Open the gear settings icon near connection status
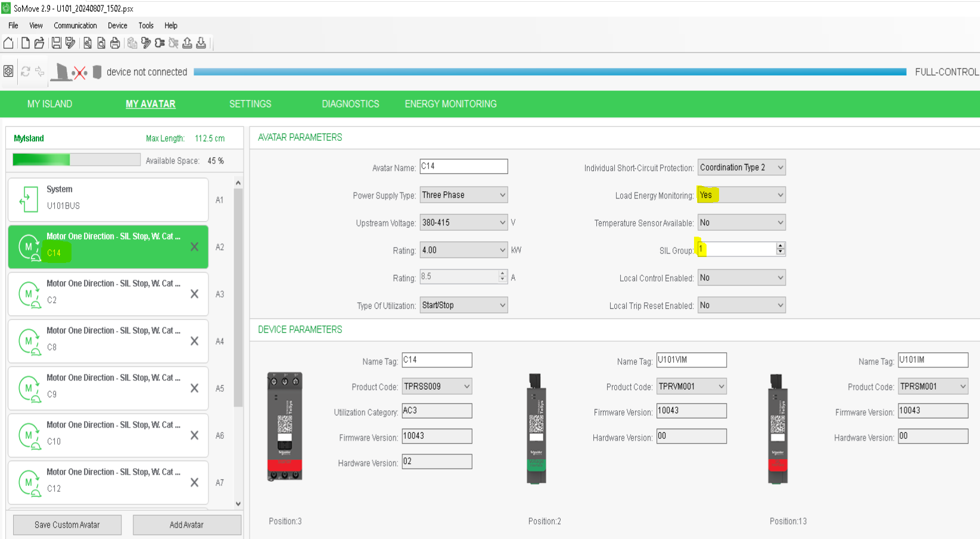Screen dimensions: 980x539 8,72
